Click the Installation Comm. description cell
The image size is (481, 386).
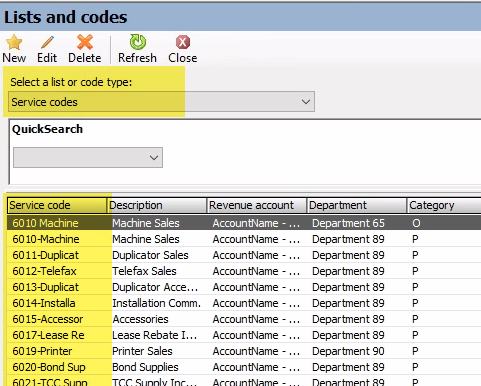point(157,303)
